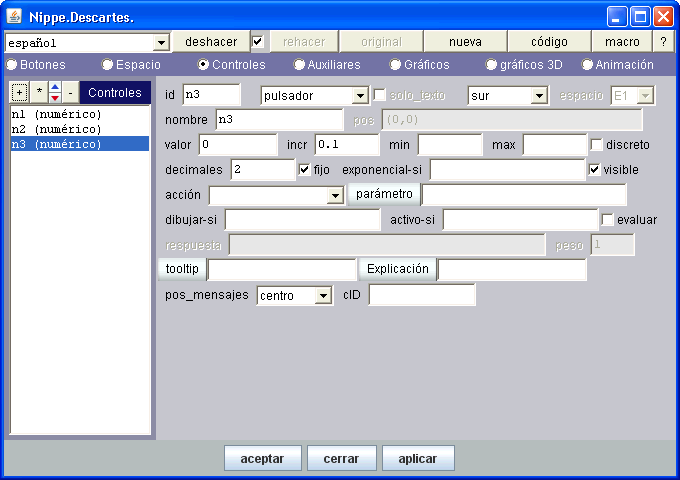Screen dimensions: 680x480
Task: Click the plus button to add a control
Action: pyautogui.click(x=19, y=92)
